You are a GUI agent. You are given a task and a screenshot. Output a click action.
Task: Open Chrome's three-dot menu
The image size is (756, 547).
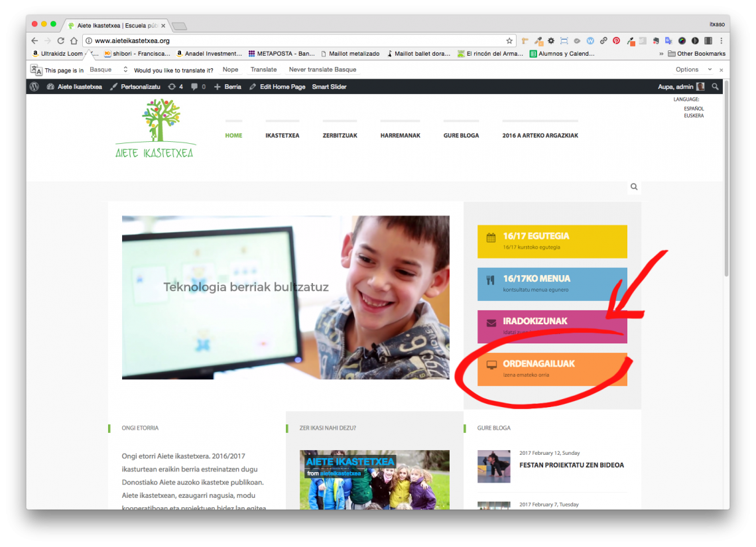(722, 41)
